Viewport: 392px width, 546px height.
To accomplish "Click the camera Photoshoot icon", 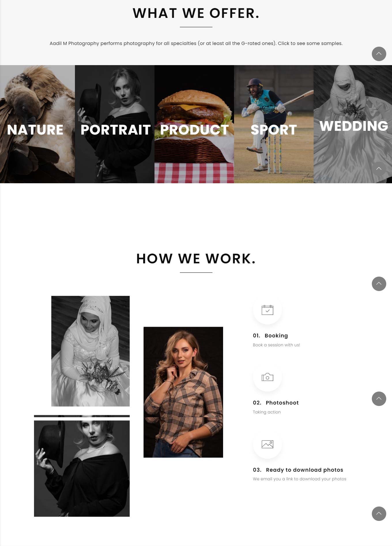I will [267, 377].
